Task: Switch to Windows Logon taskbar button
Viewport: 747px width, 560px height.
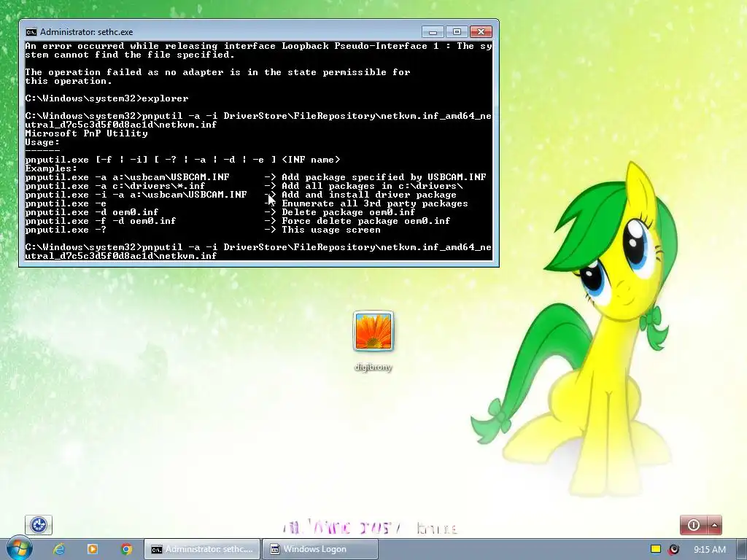Action: tap(321, 549)
